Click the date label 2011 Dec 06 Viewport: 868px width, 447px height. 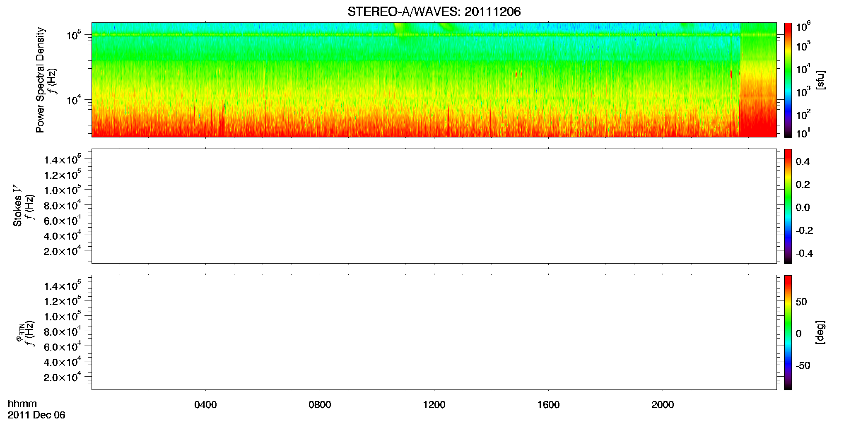coord(36,415)
